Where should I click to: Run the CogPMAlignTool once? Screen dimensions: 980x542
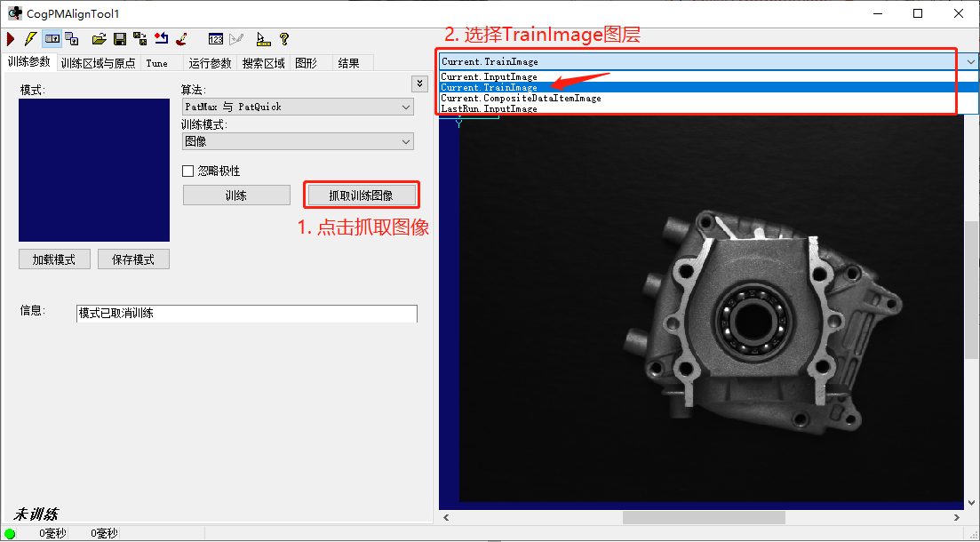click(x=9, y=38)
